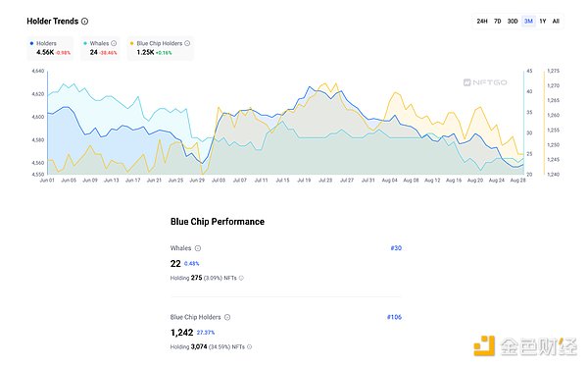Toggle the Whales series legend

(100, 48)
